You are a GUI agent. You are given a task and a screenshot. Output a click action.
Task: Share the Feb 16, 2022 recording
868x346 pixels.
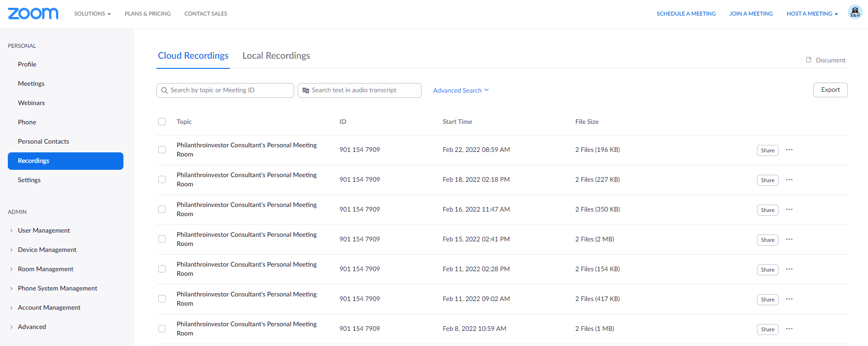(x=768, y=210)
